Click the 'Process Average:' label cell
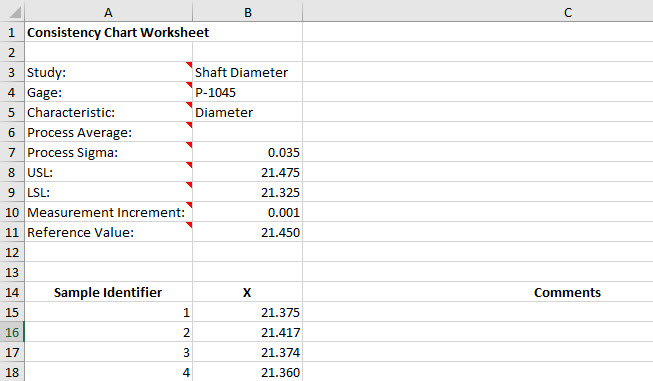 pos(108,132)
